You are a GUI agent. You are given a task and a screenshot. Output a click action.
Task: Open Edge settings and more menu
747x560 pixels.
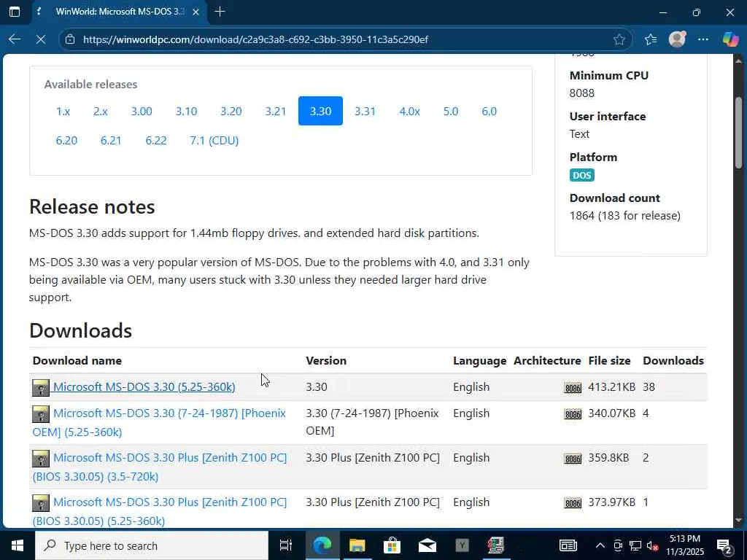703,39
